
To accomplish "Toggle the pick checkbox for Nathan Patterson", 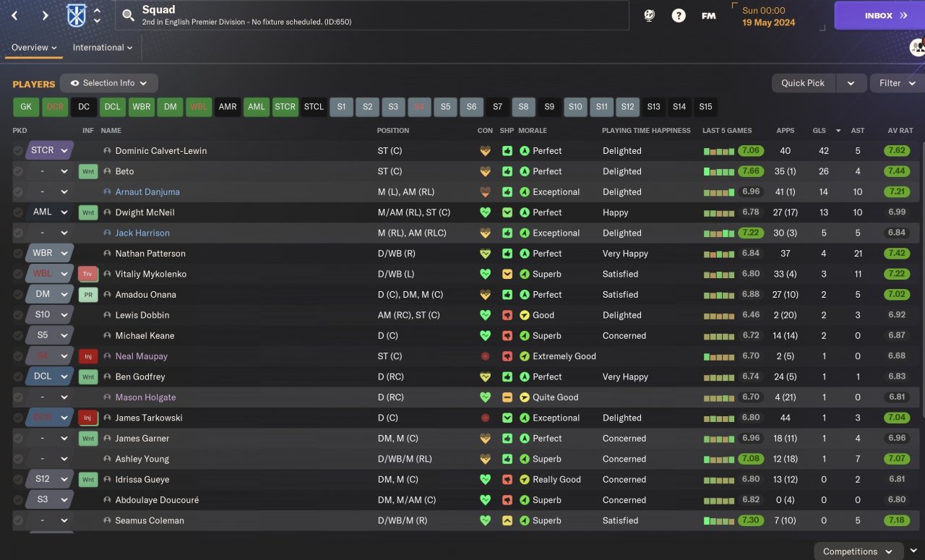I will click(x=18, y=254).
